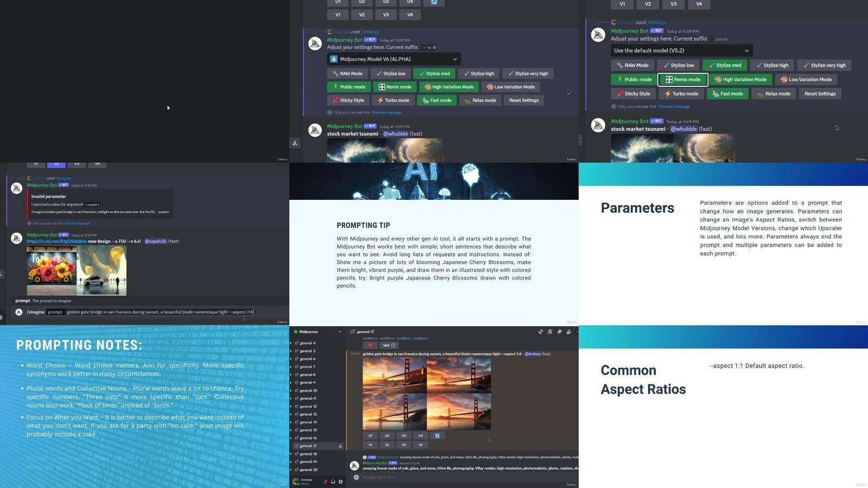Open bottom-right Golden Gate bridge image

(459, 412)
